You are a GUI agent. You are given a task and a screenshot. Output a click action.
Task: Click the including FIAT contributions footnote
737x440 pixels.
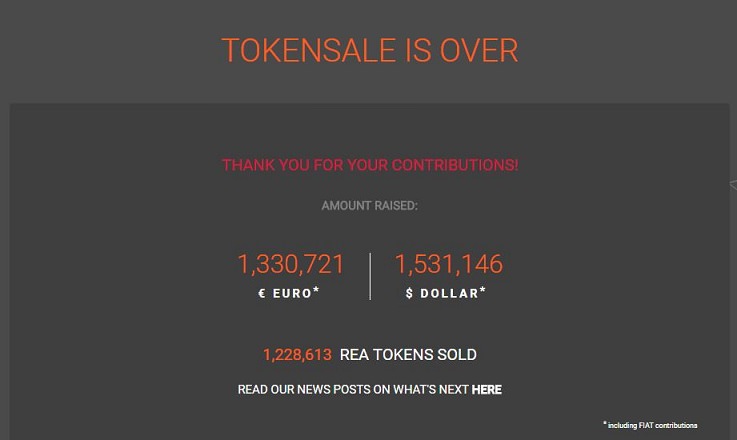652,425
